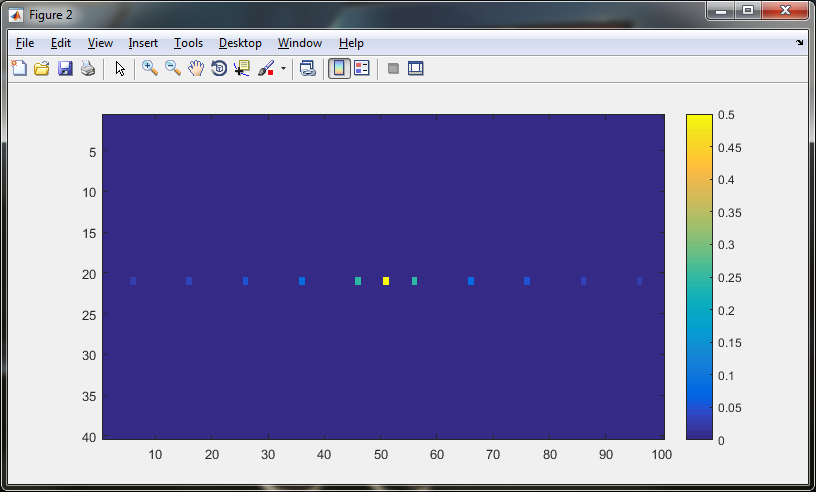Save the figure with the floppy disk icon
This screenshot has height=492, width=816.
pos(65,68)
